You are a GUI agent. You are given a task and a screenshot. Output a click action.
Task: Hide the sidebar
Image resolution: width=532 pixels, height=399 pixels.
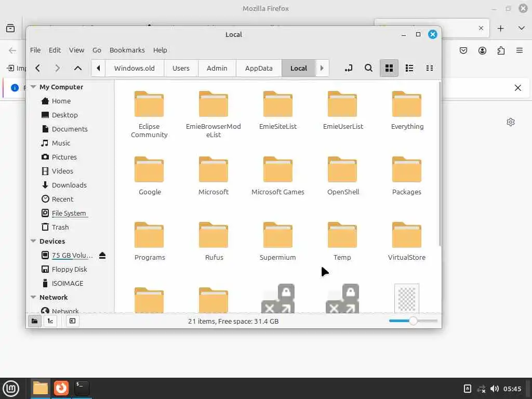[72, 321]
